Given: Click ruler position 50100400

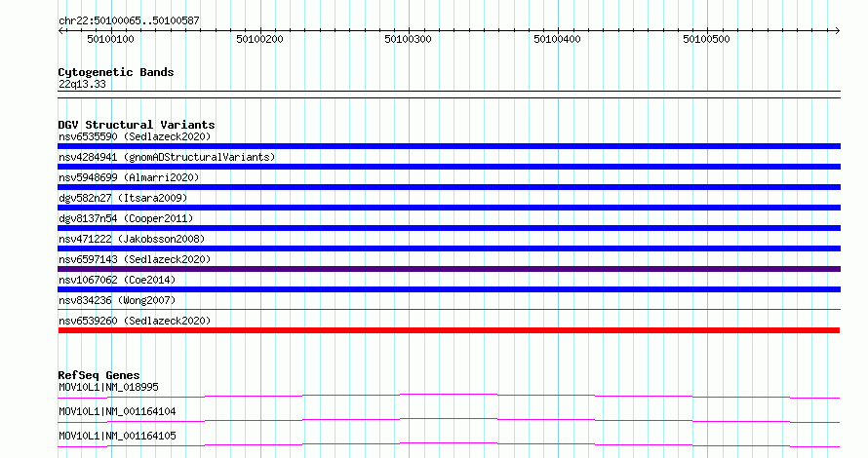Looking at the screenshot, I should click(x=557, y=39).
